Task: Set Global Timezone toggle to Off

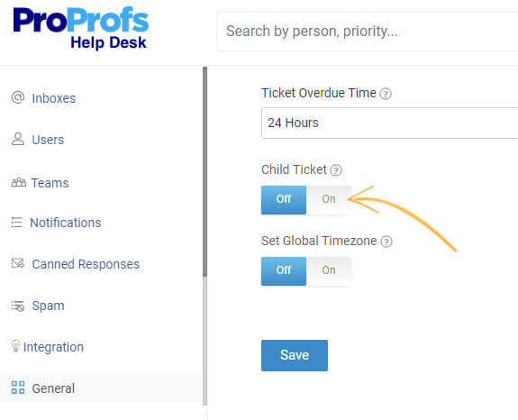Action: tap(284, 271)
